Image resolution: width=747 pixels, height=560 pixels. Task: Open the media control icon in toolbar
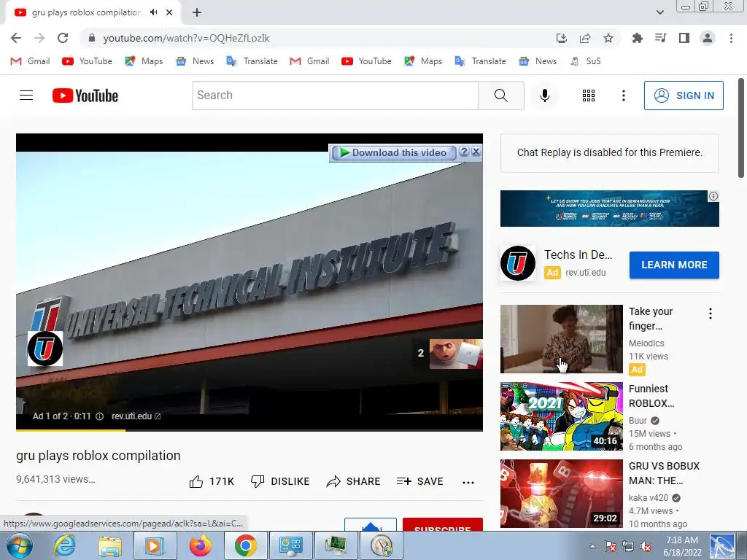[660, 38]
